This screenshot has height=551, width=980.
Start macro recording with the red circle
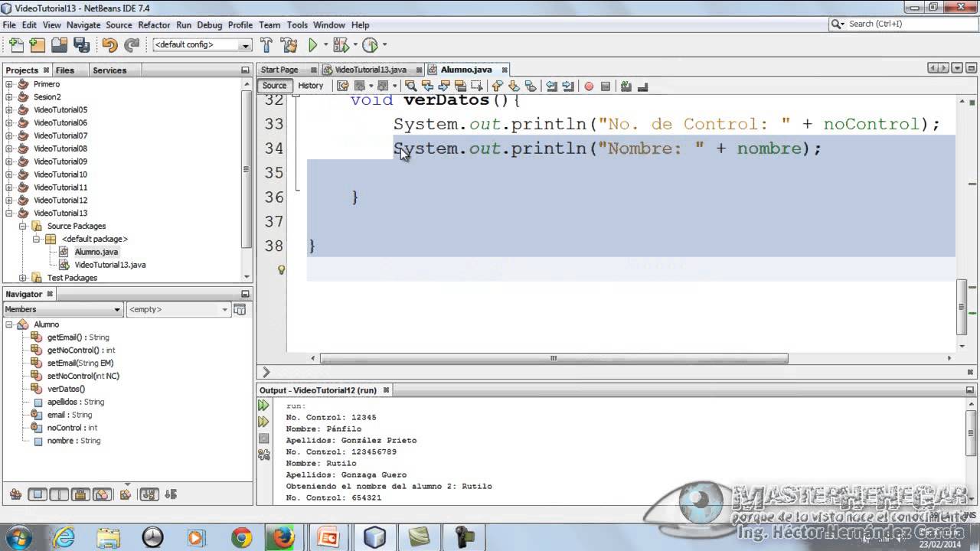click(589, 86)
